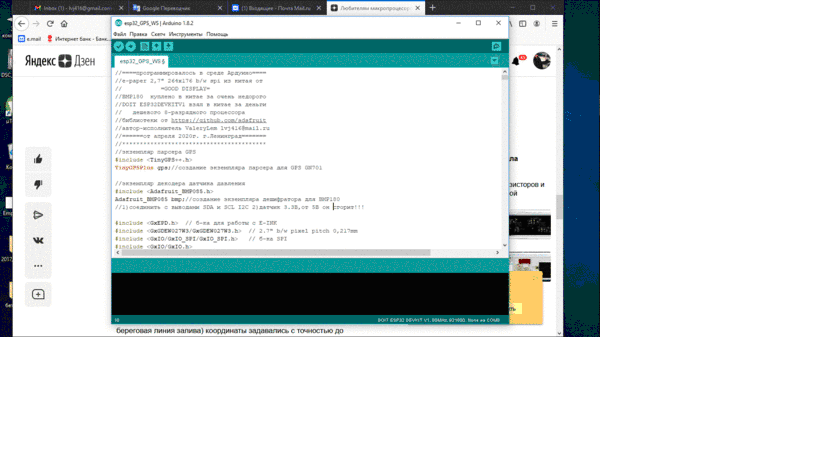Open the Файл menu in Arduino

tap(120, 34)
